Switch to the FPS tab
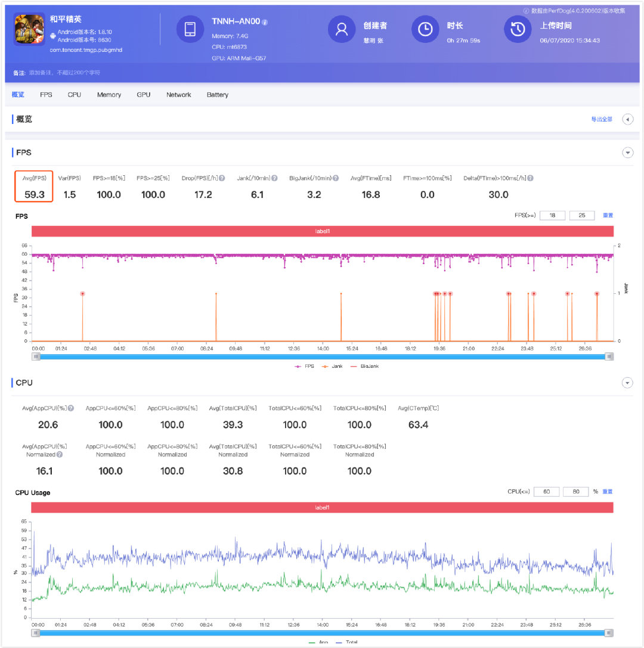The height and width of the screenshot is (648, 644). coord(46,95)
